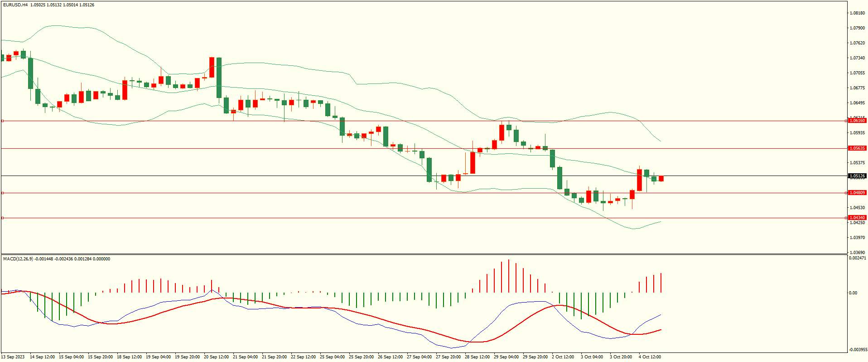Select the red horizontal line at 1.04340
This screenshot has width=868, height=362.
[424, 218]
